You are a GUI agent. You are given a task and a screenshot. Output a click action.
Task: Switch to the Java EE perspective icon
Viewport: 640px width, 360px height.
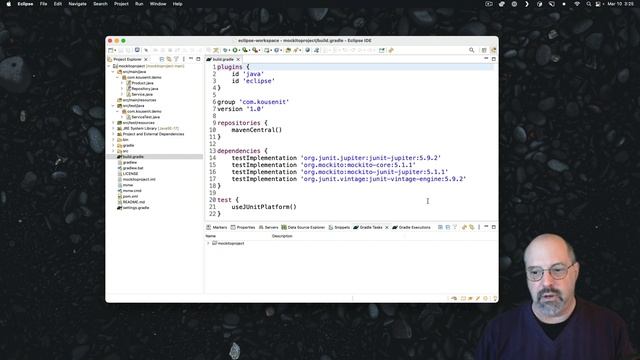click(493, 50)
